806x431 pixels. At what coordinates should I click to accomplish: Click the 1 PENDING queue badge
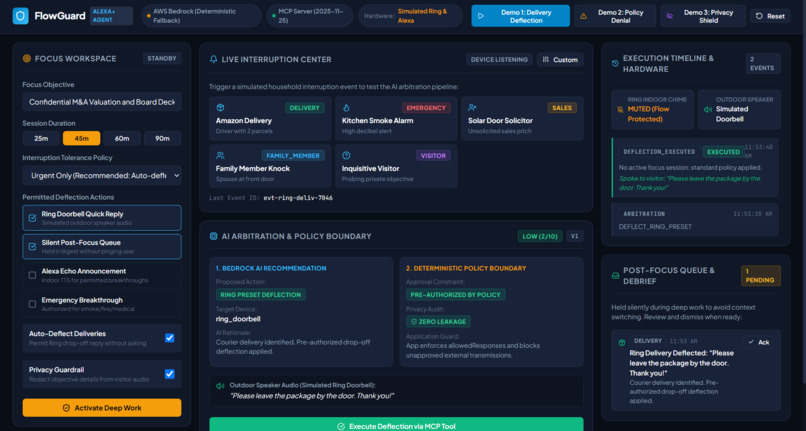point(760,276)
